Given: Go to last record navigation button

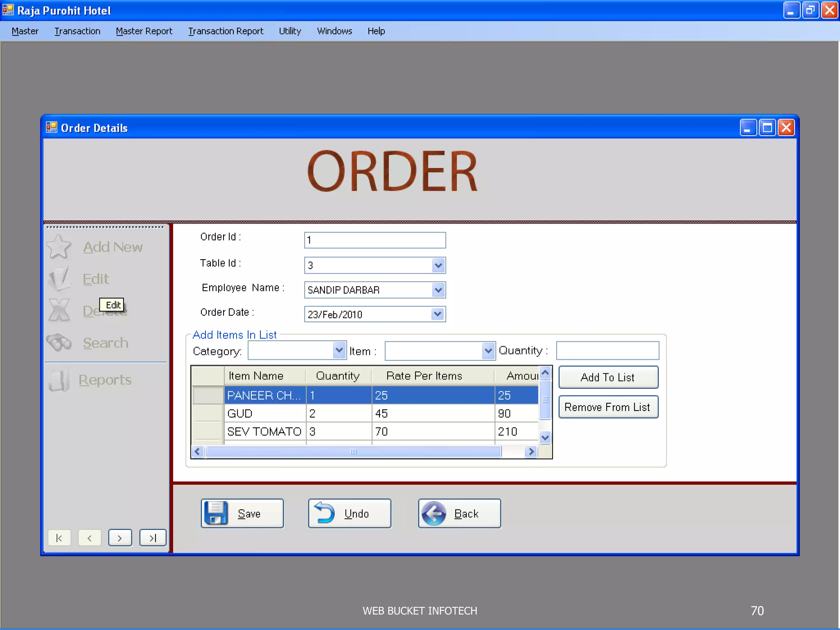Looking at the screenshot, I should click(x=153, y=538).
